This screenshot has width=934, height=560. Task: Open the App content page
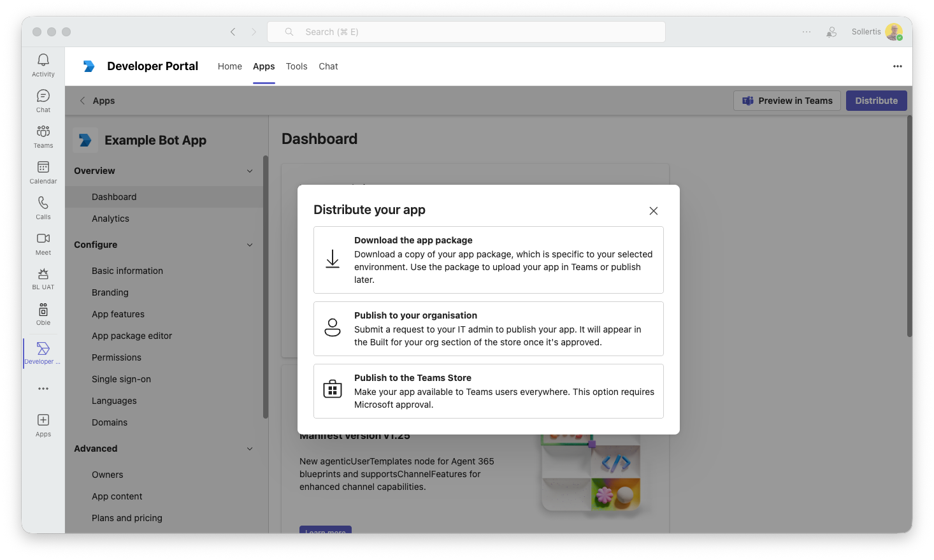click(x=164, y=496)
